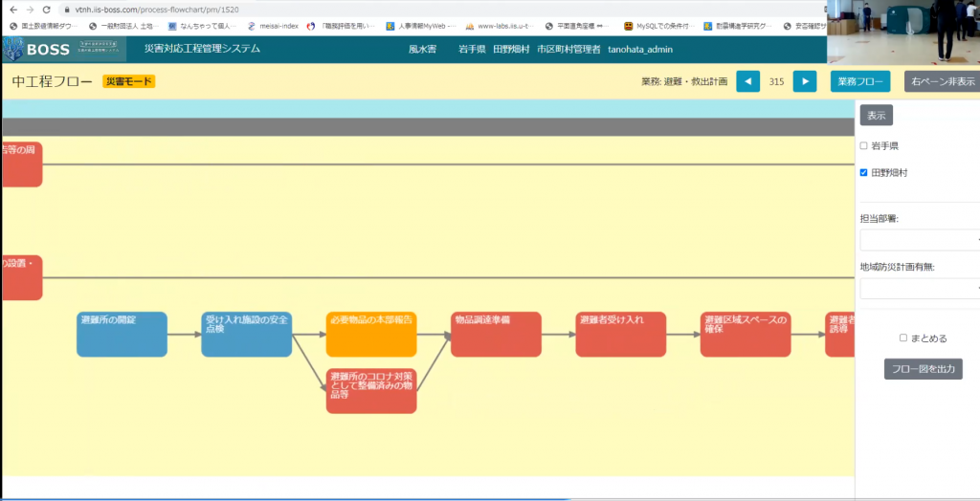Enable the 岩手県 checkbox
This screenshot has height=501, width=980.
[x=863, y=146]
